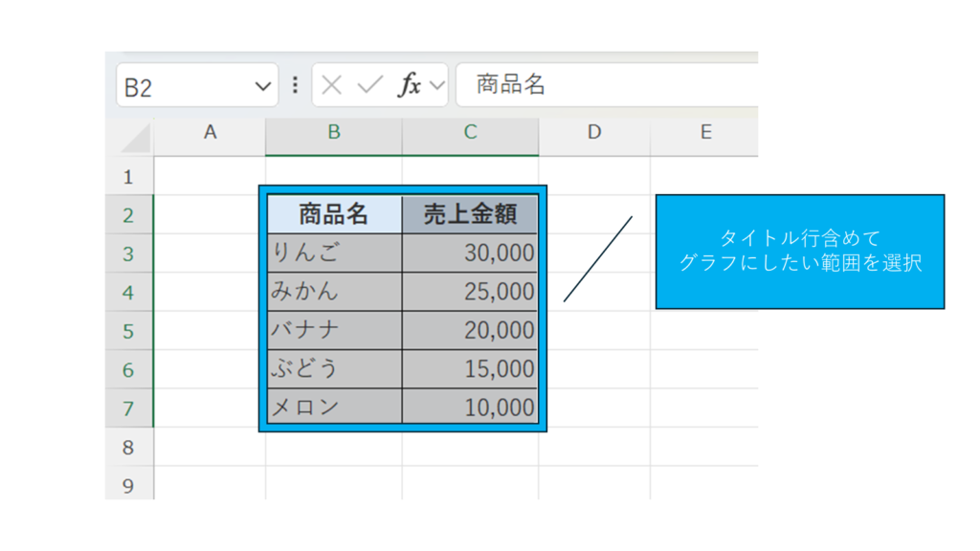
Task: Open Insert Function fx dialog
Action: pyautogui.click(x=409, y=86)
